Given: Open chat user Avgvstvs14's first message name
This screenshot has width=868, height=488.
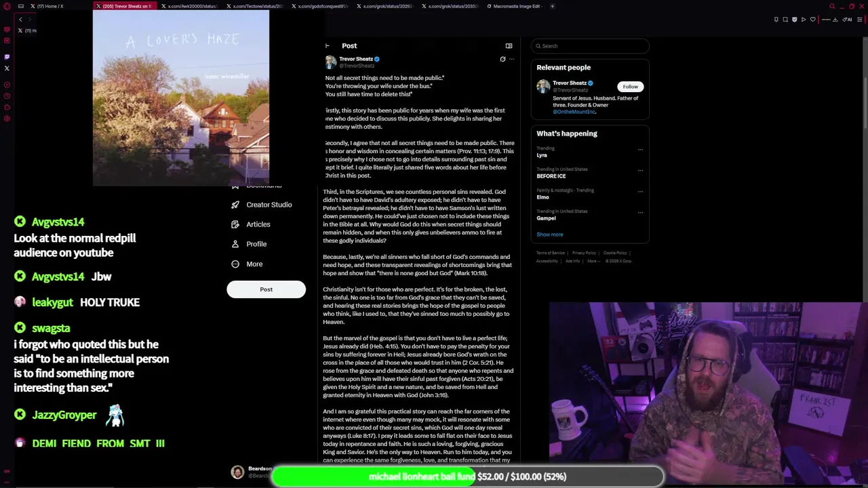Looking at the screenshot, I should (x=58, y=222).
